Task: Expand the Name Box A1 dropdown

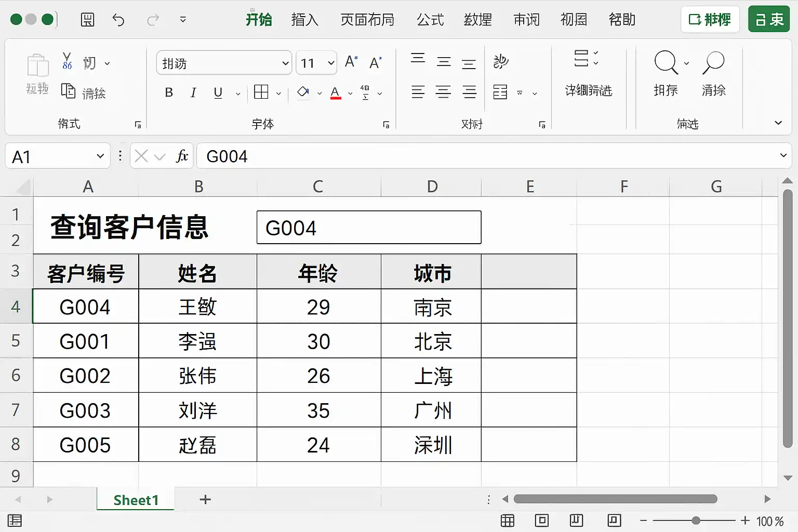Action: (x=100, y=156)
